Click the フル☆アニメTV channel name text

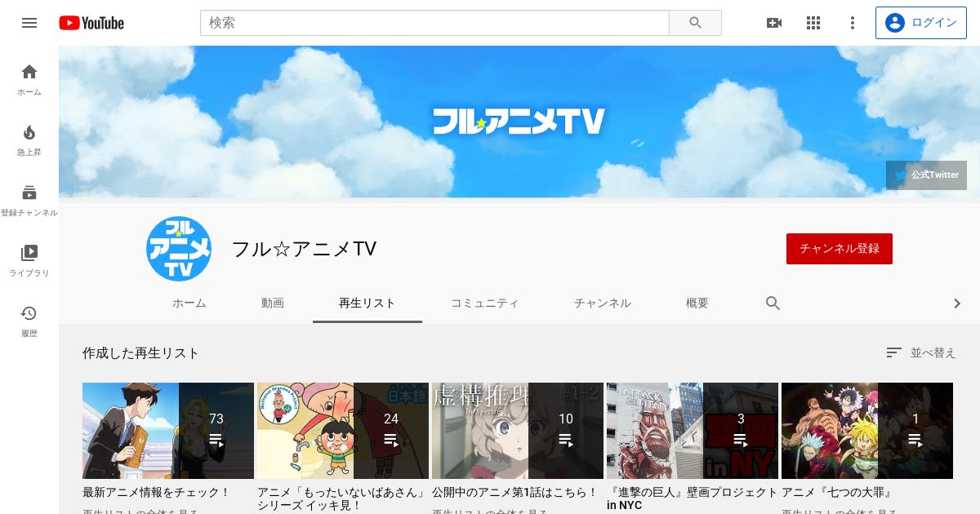304,249
